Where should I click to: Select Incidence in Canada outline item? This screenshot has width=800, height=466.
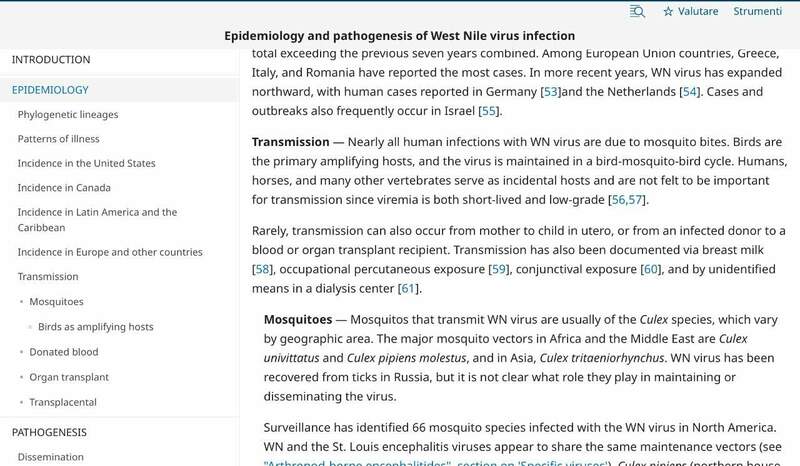coord(64,188)
